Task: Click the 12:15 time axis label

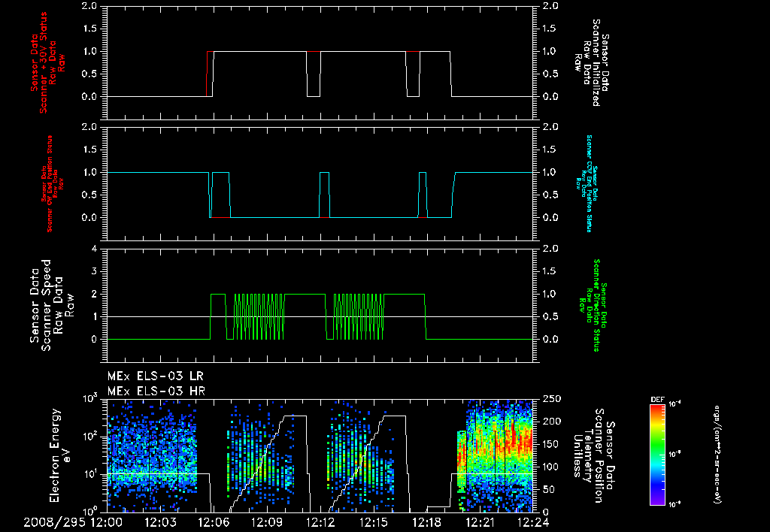Action: pyautogui.click(x=373, y=522)
